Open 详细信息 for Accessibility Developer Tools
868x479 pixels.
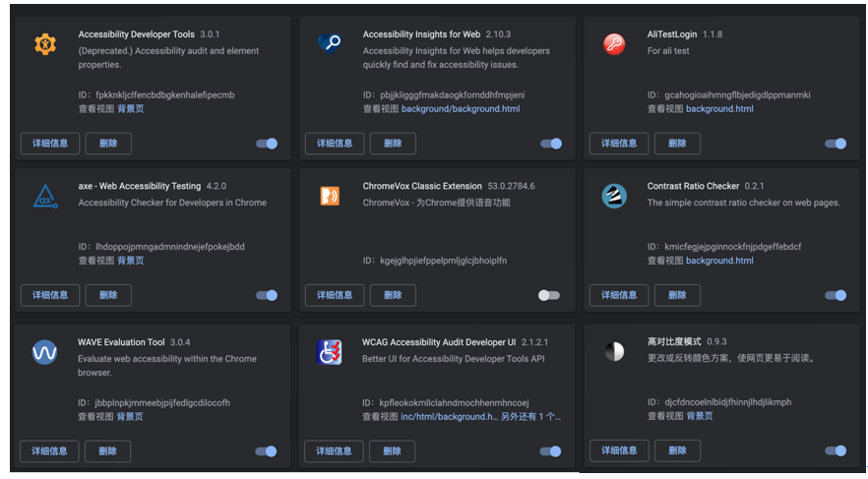point(50,144)
